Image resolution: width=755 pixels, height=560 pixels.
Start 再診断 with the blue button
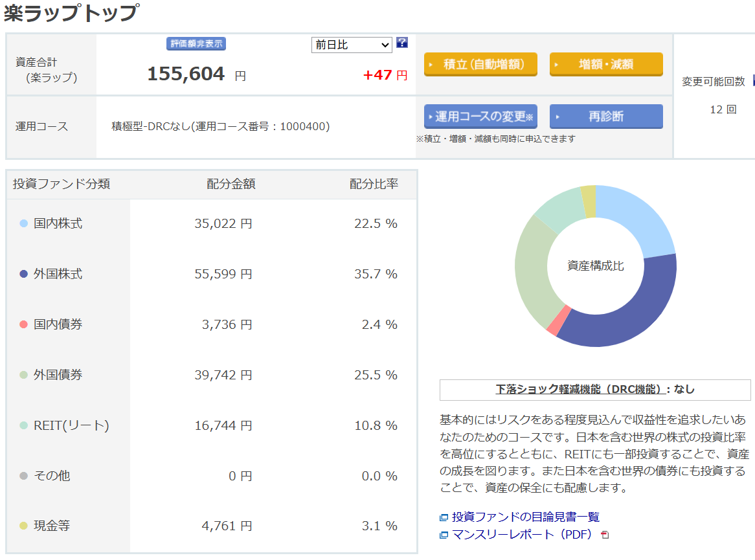[x=606, y=117]
